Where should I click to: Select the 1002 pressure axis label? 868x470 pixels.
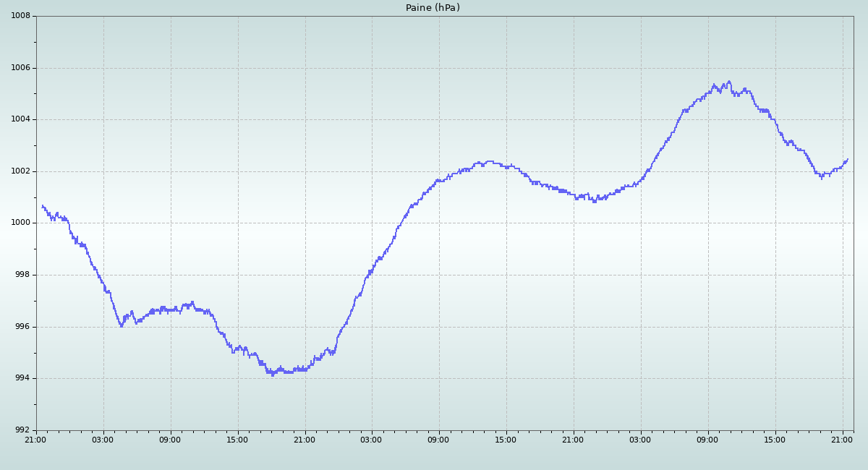pyautogui.click(x=20, y=171)
